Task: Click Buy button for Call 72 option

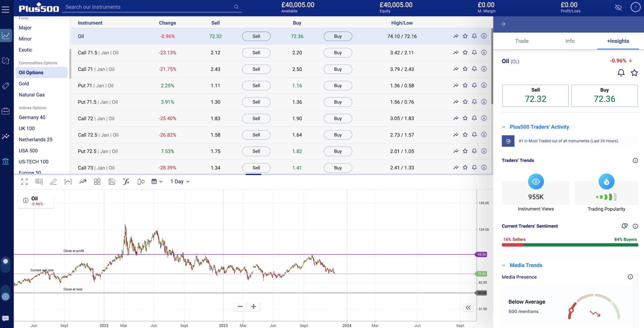Action: (338, 118)
